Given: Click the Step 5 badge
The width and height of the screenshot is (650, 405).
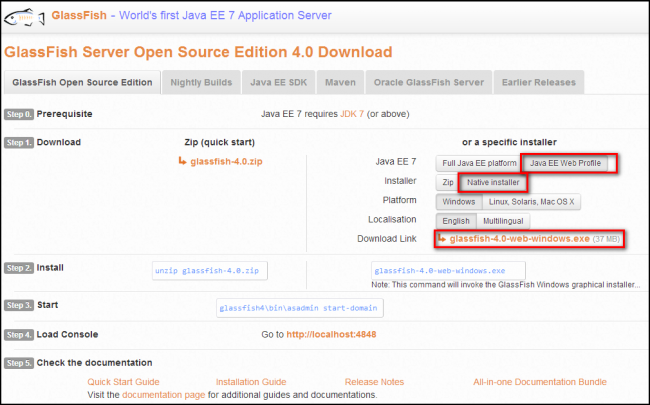Looking at the screenshot, I should 19,363.
